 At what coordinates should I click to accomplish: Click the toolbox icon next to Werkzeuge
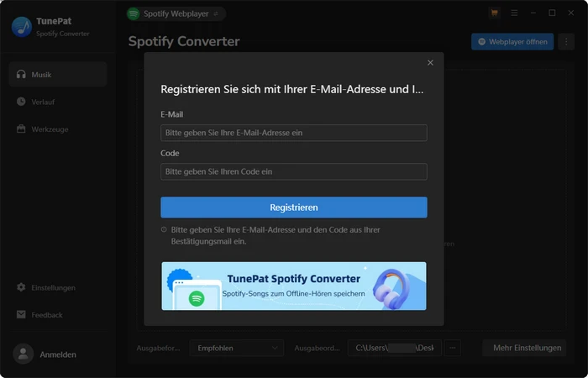pos(21,129)
